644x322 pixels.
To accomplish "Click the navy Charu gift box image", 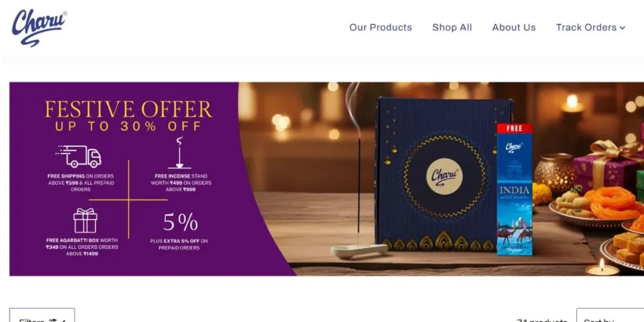I will (443, 175).
